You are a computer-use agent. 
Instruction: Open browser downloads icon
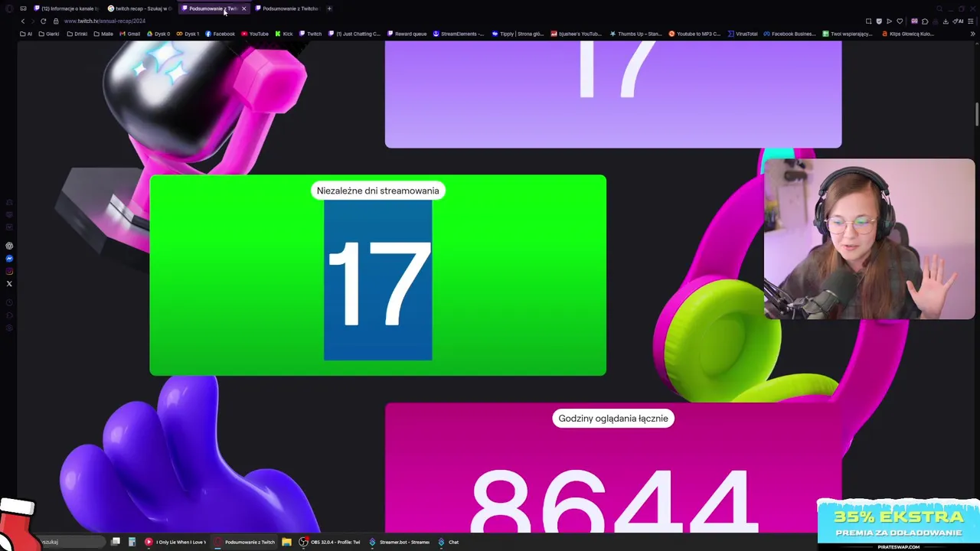[946, 21]
